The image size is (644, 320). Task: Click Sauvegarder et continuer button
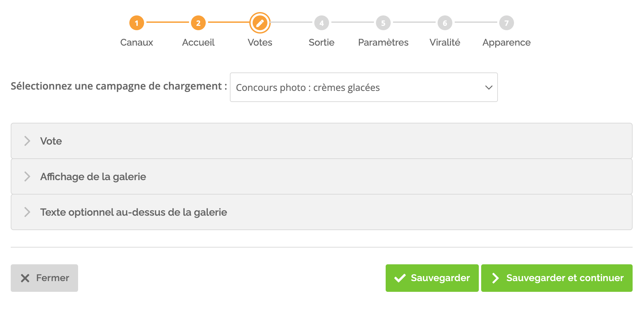coord(557,278)
